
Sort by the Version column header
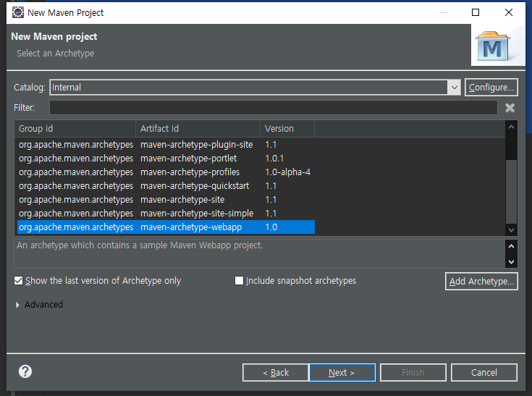[287, 129]
